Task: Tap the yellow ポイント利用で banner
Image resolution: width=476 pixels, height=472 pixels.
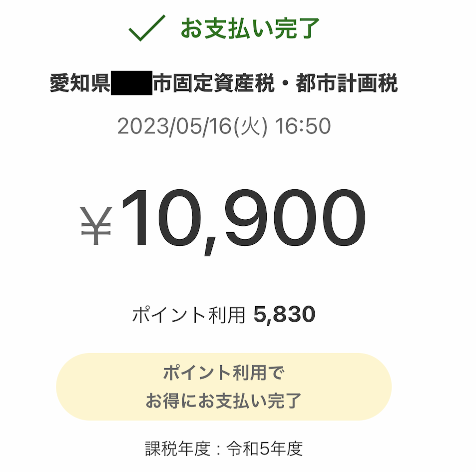Action: 224,387
